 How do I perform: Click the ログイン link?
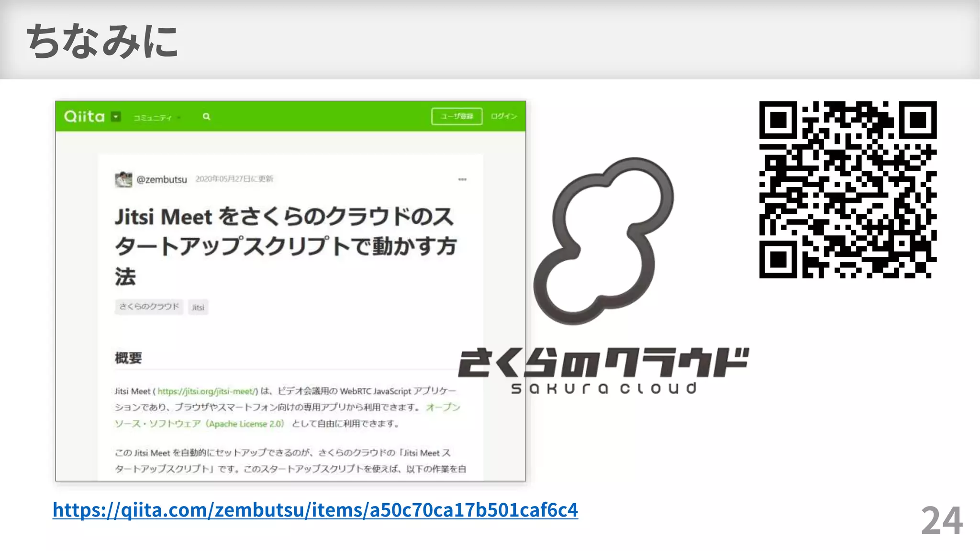pyautogui.click(x=504, y=116)
